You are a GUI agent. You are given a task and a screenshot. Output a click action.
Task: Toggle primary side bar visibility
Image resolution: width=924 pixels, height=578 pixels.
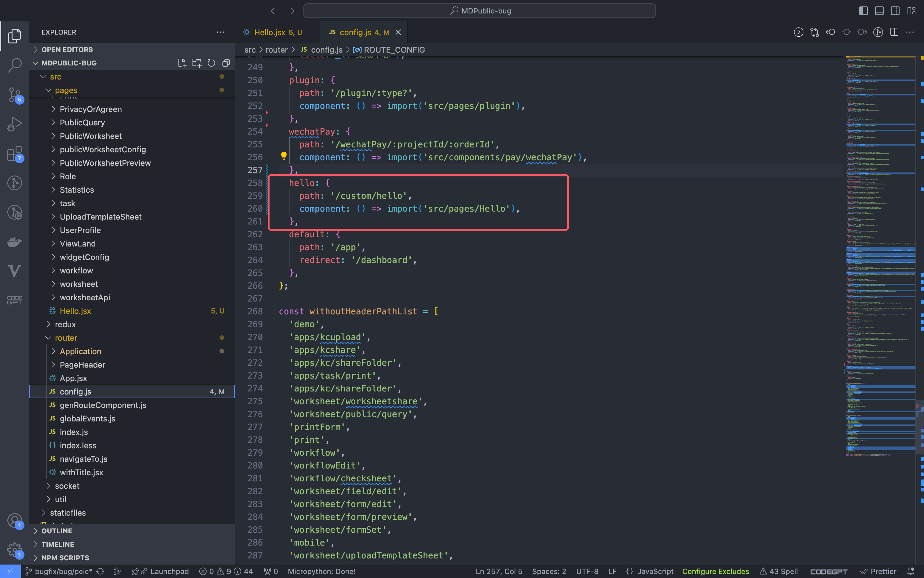click(x=863, y=11)
